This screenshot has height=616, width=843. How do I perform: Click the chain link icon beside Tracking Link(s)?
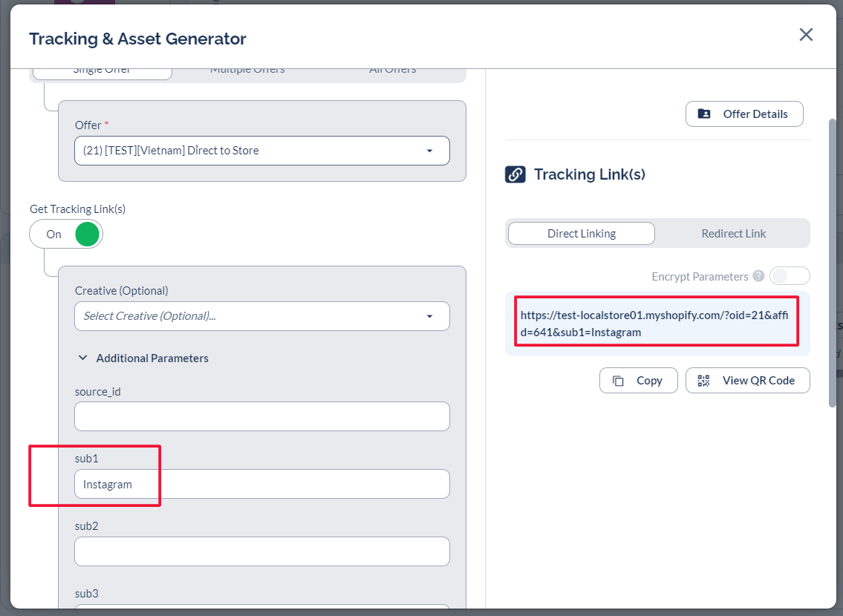tap(515, 174)
